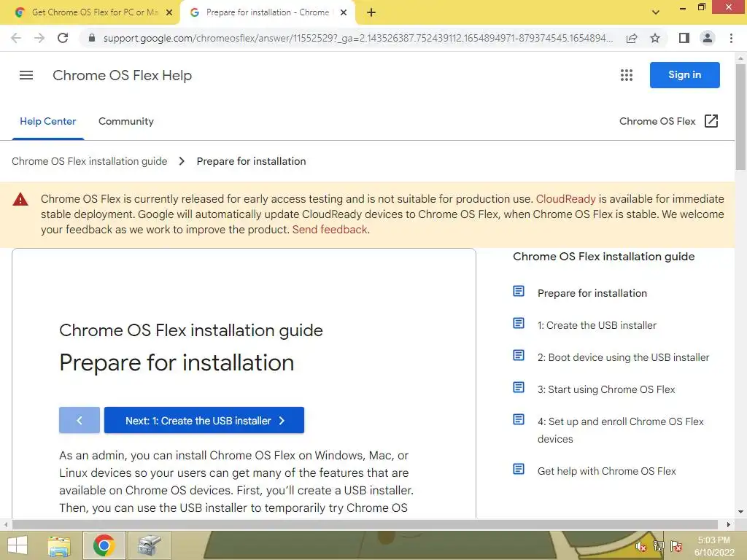Screen dimensions: 747x560
Task: Click article icon beside '4: Set up and enroll'
Action: point(519,419)
